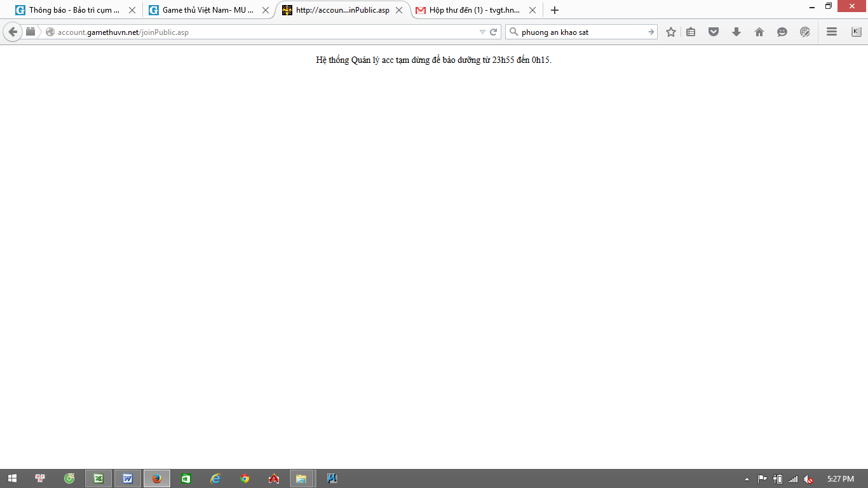Restore down the Firefox window
The width and height of the screenshot is (868, 488).
pos(829,6)
